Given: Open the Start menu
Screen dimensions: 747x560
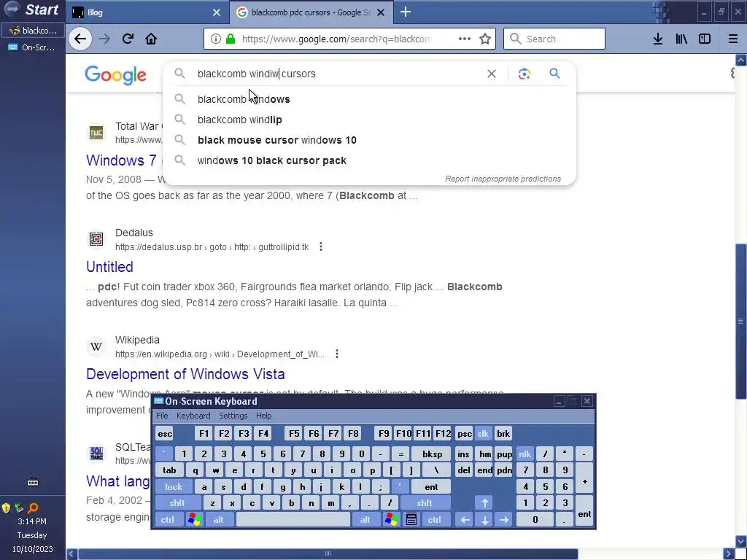Looking at the screenshot, I should [x=32, y=9].
